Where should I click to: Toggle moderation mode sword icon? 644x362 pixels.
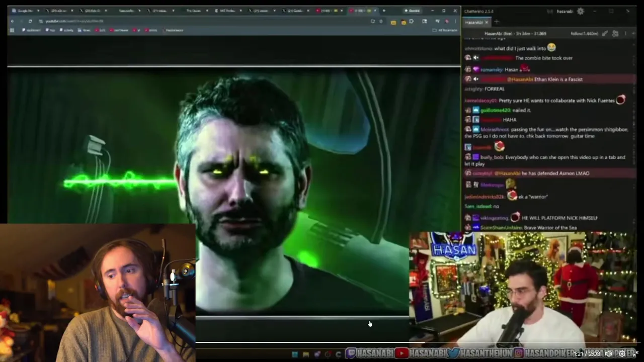point(605,34)
